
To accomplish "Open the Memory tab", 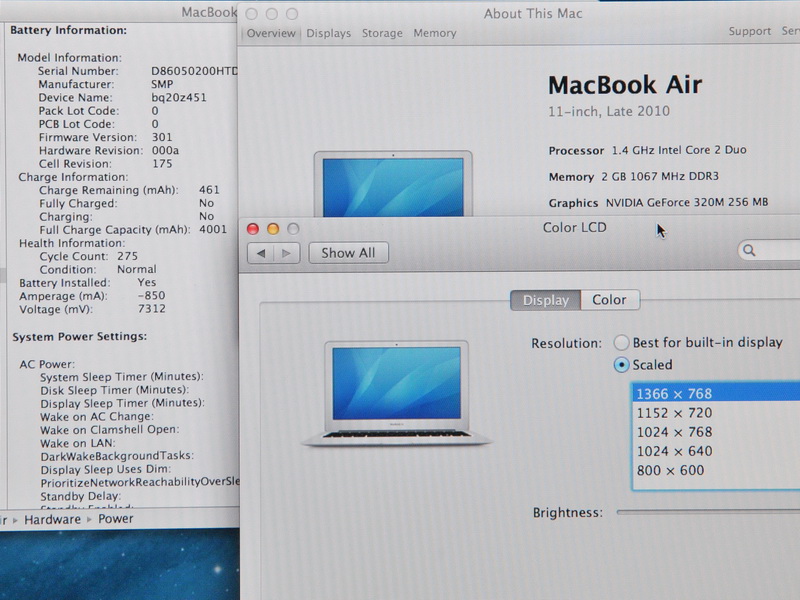I will (x=435, y=34).
